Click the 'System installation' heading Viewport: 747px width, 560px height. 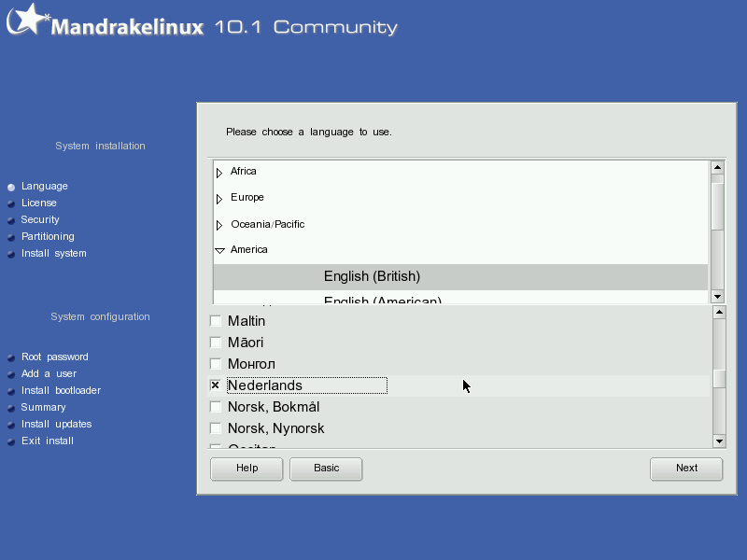[x=100, y=146]
